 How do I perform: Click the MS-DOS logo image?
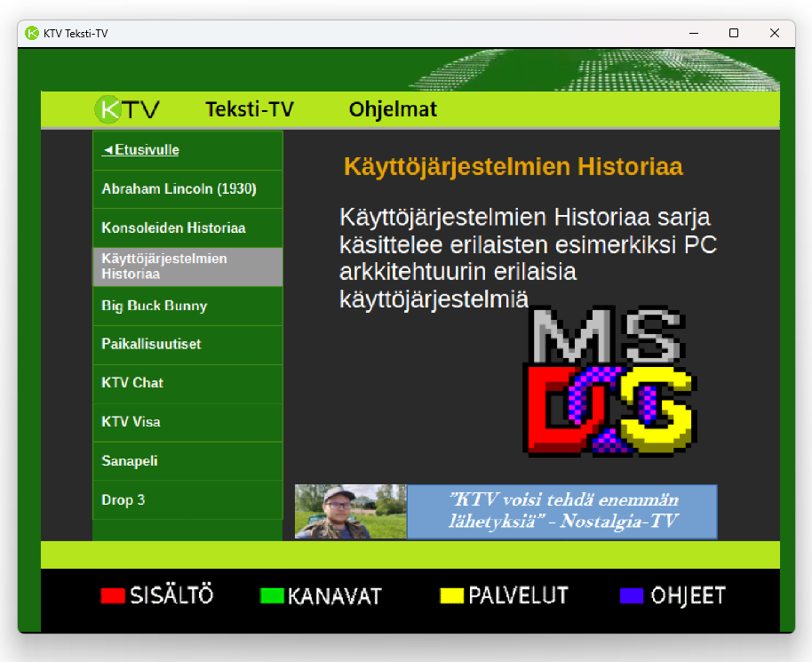coord(609,381)
